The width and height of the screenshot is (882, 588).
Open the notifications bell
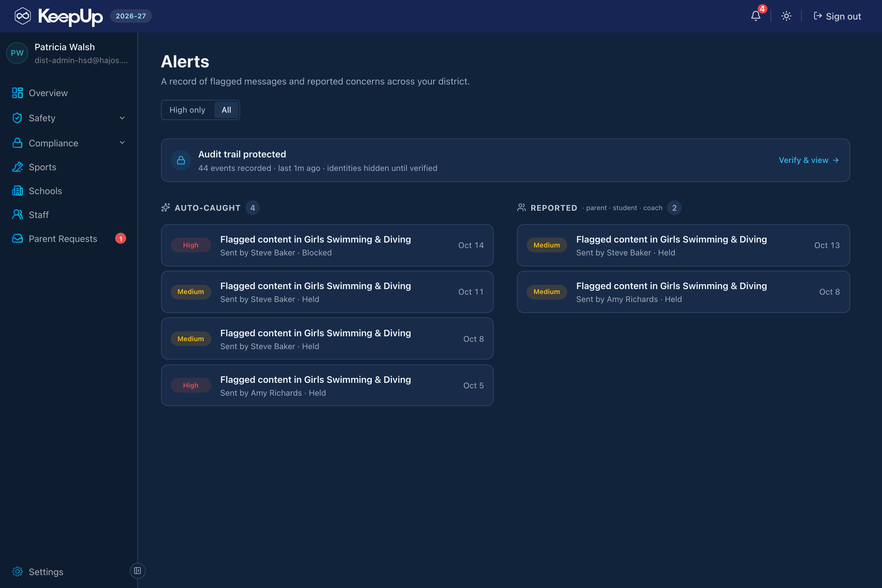756,16
